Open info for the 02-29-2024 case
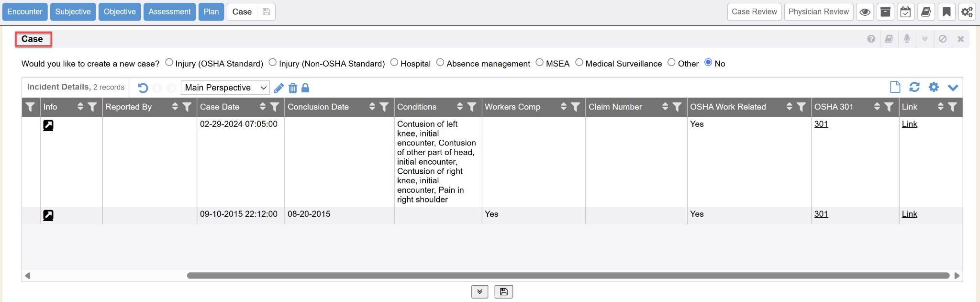 point(48,125)
